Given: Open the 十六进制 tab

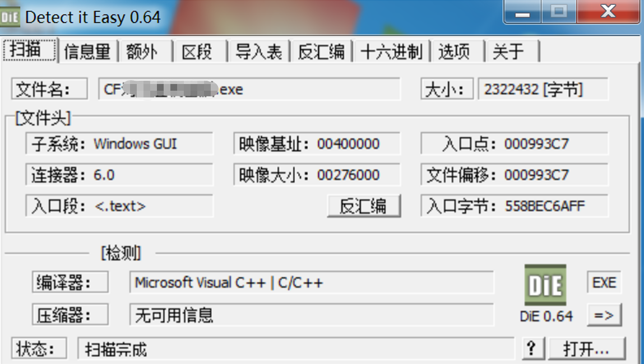Looking at the screenshot, I should pyautogui.click(x=391, y=52).
